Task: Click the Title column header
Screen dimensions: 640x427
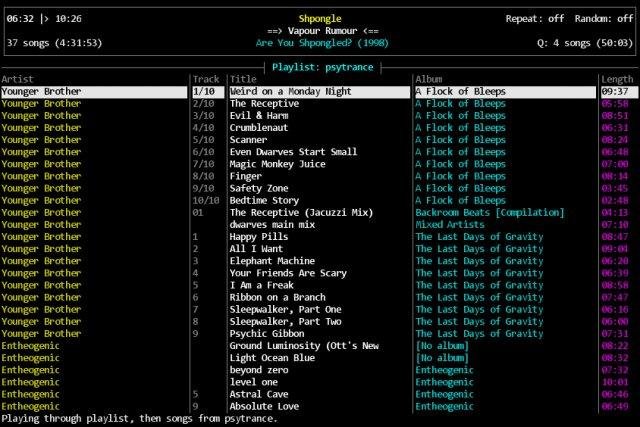Action: (x=243, y=79)
